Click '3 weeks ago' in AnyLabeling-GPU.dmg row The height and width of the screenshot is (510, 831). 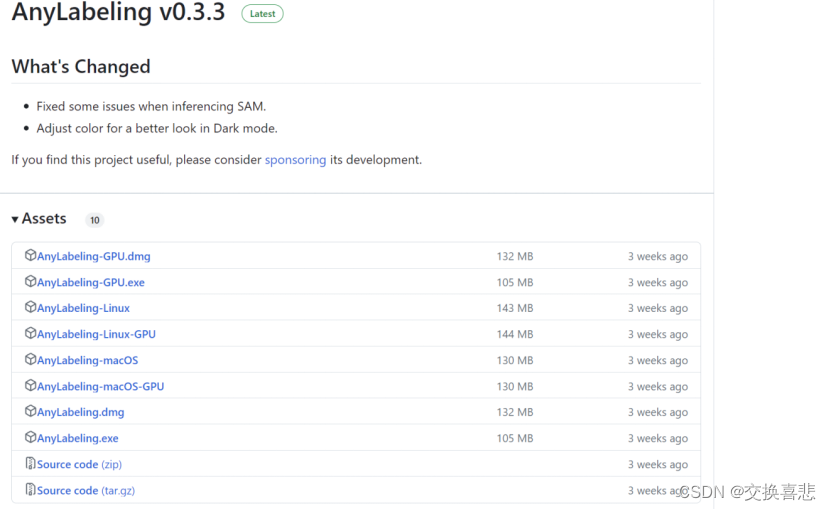(658, 257)
